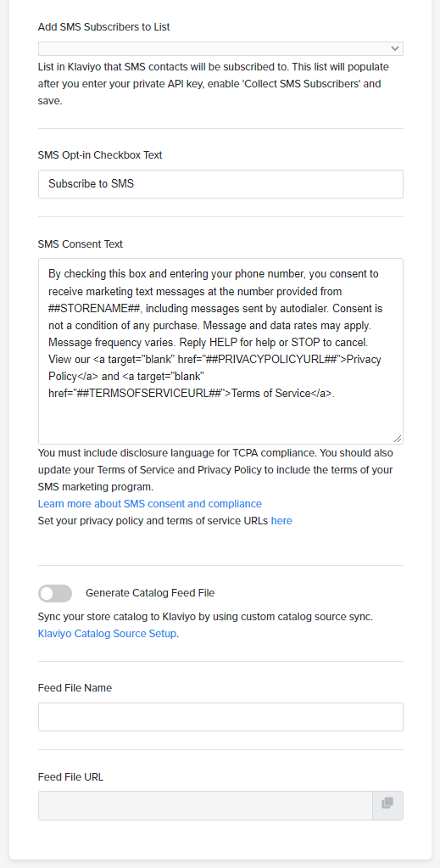Click the consent textarea resize grip corner
Image resolution: width=440 pixels, height=868 pixels.
coord(398,438)
